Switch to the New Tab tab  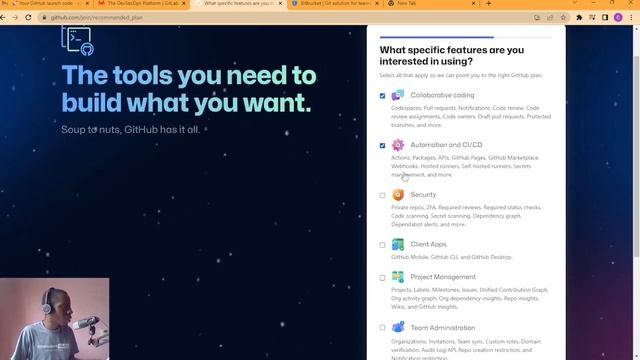[x=431, y=4]
